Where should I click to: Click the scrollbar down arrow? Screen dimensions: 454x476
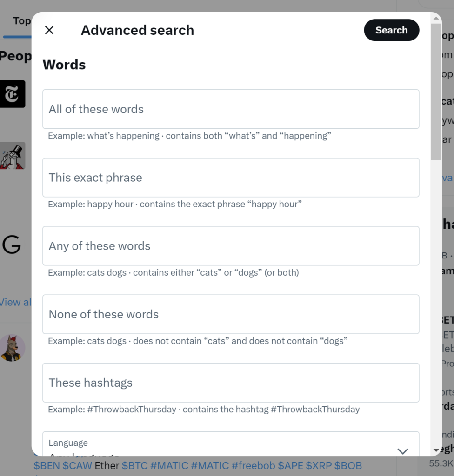click(x=436, y=450)
